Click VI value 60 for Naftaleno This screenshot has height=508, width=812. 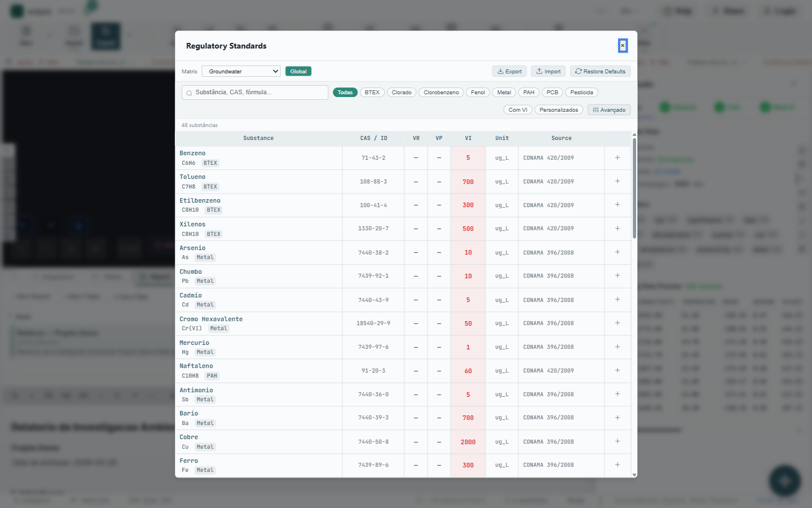[x=468, y=371]
